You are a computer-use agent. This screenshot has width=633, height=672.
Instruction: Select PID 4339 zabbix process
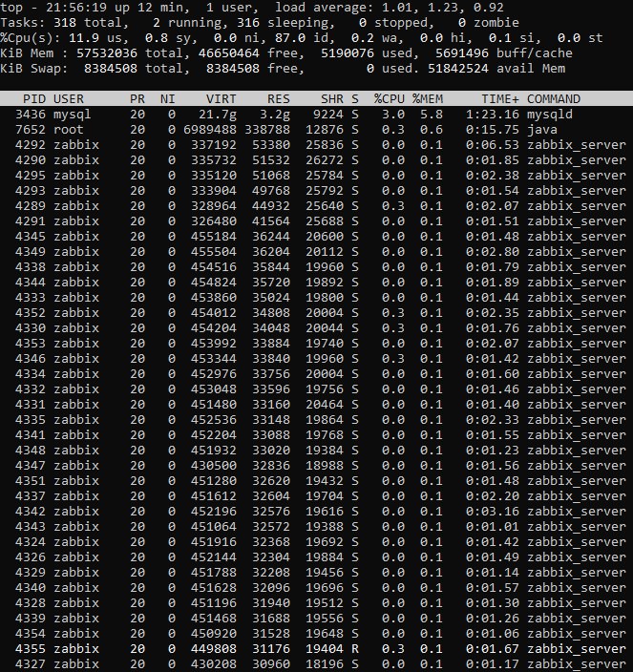tap(30, 618)
